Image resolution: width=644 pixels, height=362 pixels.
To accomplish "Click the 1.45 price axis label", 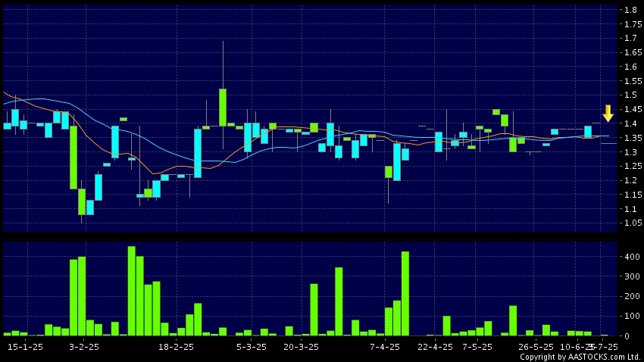I will pos(633,109).
